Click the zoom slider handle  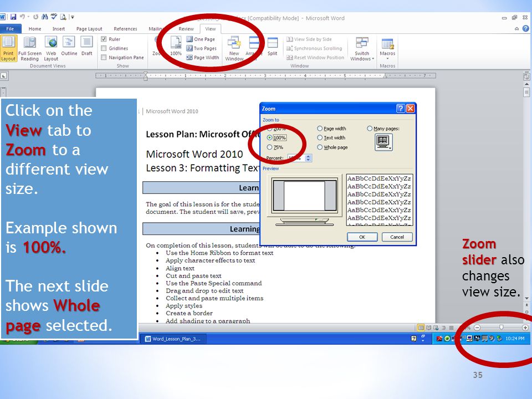501,327
